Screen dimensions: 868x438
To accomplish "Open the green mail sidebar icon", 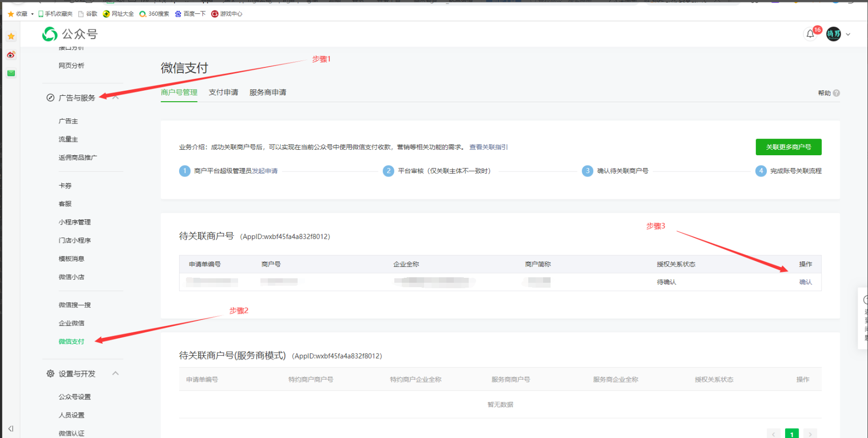I will coord(11,73).
